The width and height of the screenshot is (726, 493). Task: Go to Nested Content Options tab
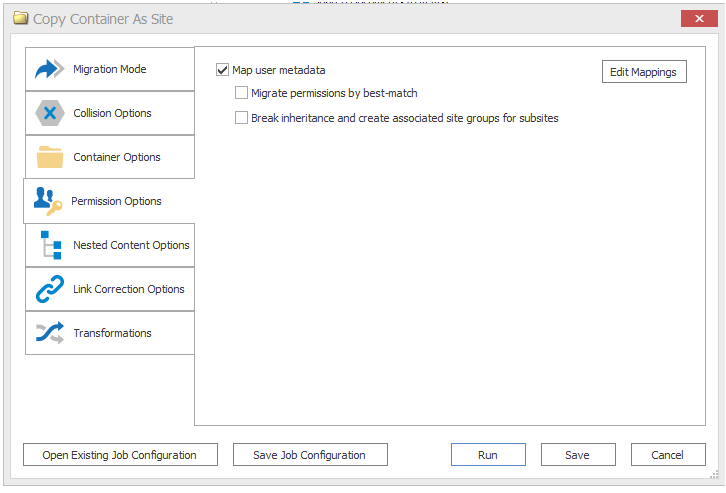click(130, 245)
